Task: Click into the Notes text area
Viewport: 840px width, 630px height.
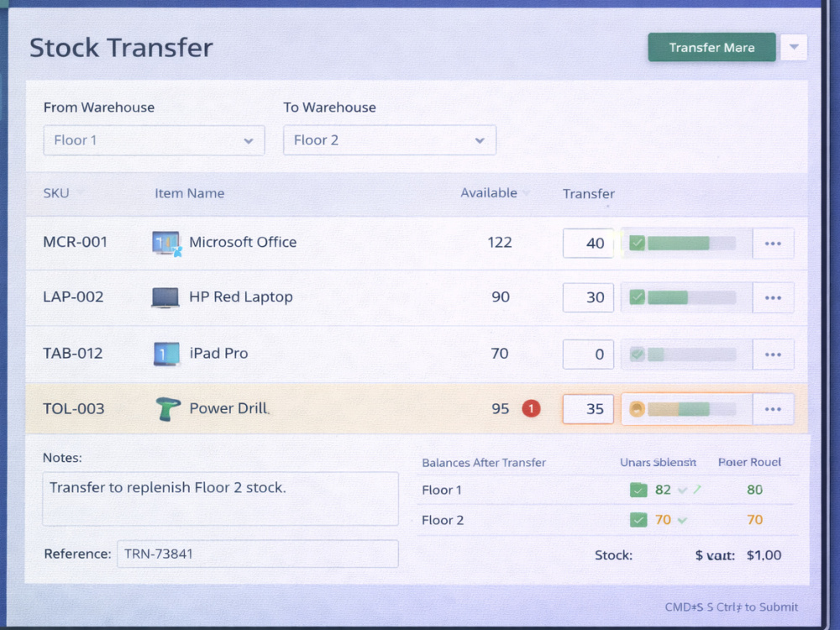Action: 220,499
